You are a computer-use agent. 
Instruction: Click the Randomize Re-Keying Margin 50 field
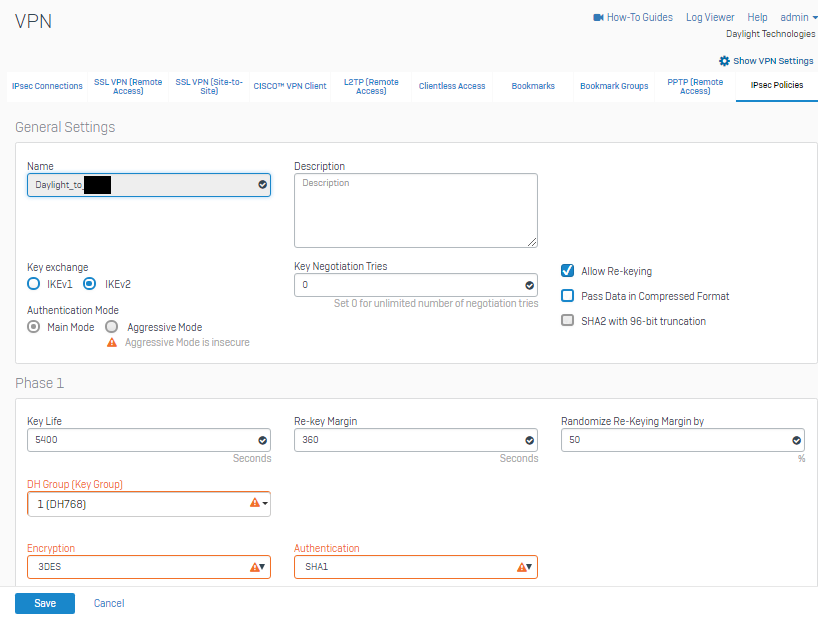tap(683, 440)
